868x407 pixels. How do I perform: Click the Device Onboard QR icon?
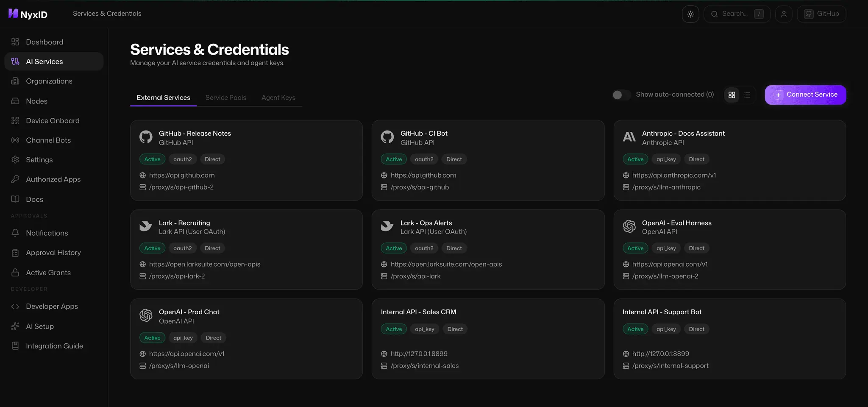pyautogui.click(x=15, y=120)
